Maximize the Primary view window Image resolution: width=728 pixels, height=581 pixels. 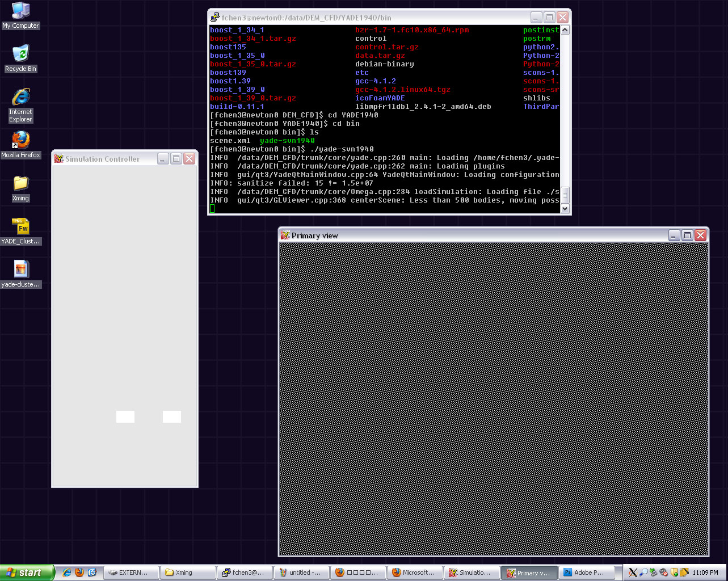pyautogui.click(x=687, y=235)
